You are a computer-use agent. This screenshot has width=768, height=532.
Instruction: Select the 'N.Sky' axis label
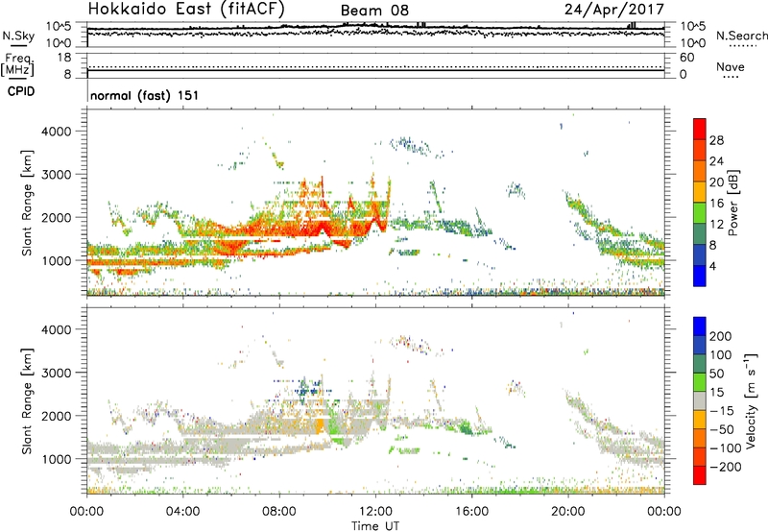tap(18, 36)
